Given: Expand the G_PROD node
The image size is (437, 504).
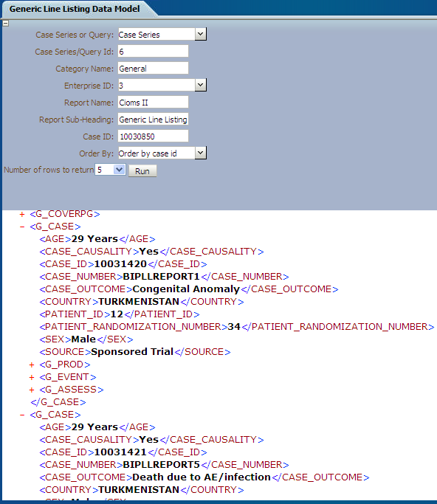Looking at the screenshot, I should [x=32, y=365].
